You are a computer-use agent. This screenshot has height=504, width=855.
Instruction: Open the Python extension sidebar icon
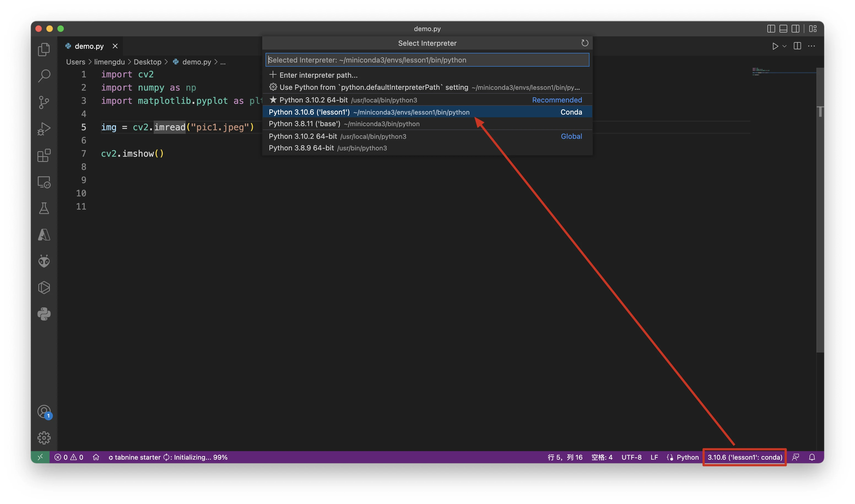pos(44,314)
